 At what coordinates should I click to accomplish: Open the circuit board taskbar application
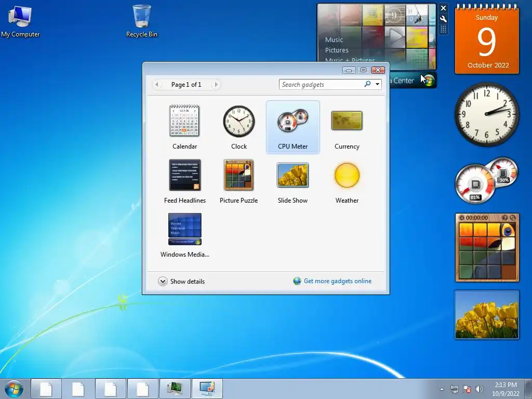point(175,389)
